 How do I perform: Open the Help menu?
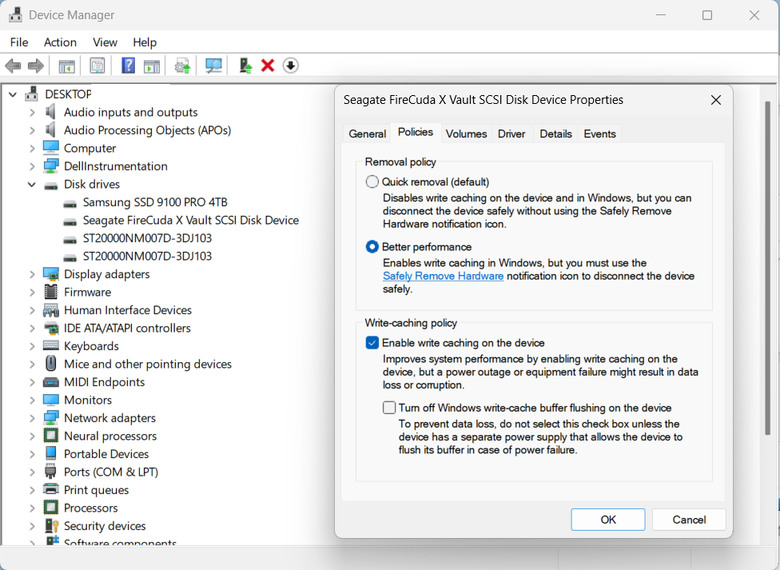145,42
